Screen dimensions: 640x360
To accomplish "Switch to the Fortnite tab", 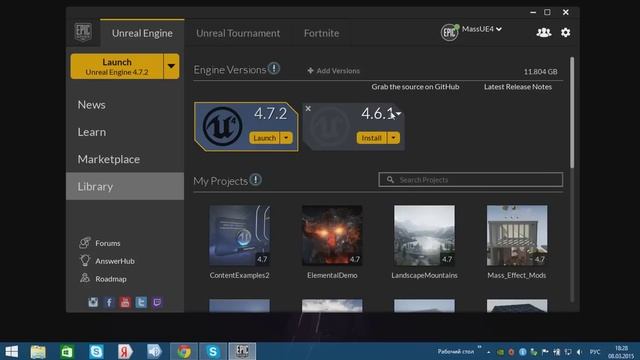I will 321,33.
